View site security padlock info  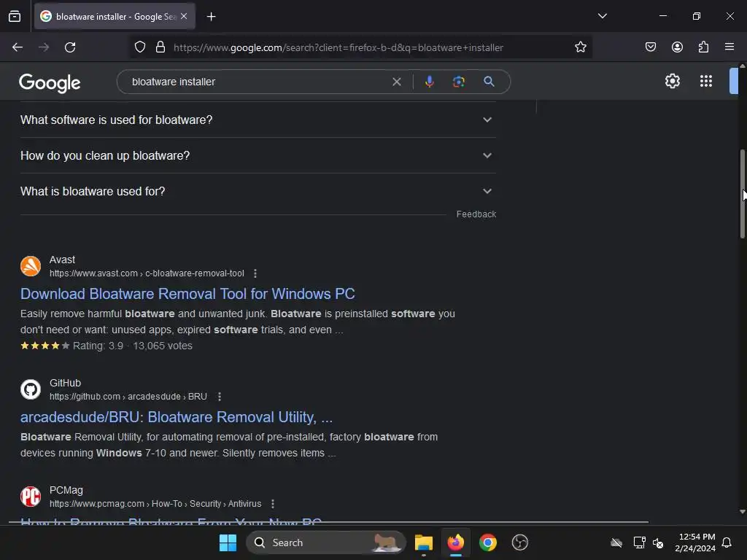coord(160,47)
